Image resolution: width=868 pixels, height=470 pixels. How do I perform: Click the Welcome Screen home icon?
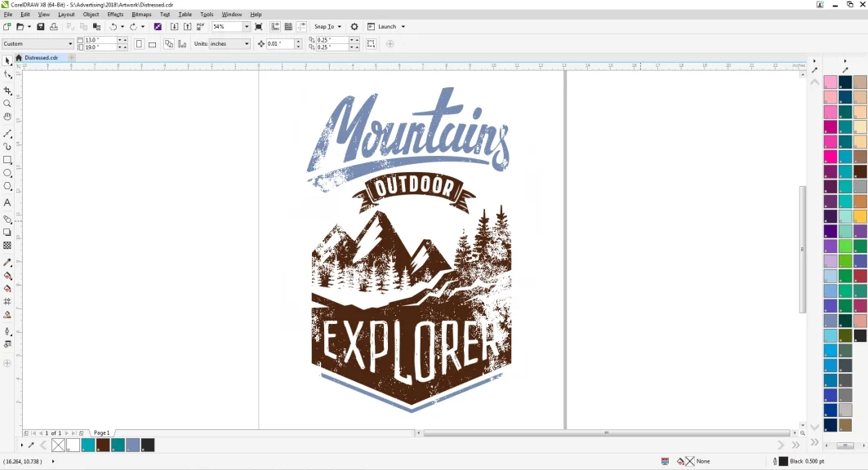tap(18, 57)
